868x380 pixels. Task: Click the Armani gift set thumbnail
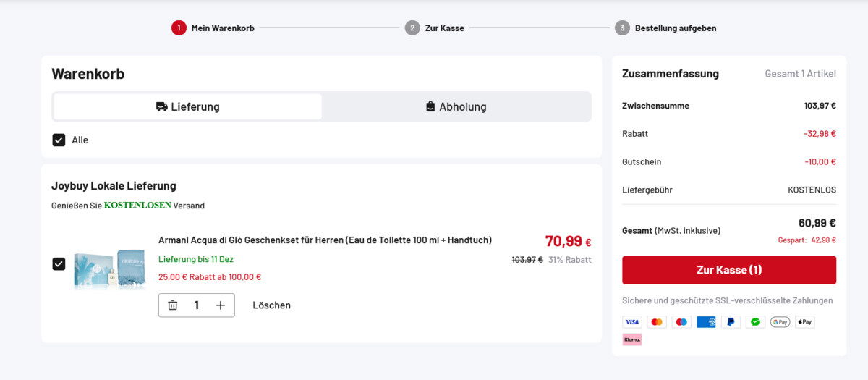tap(109, 261)
